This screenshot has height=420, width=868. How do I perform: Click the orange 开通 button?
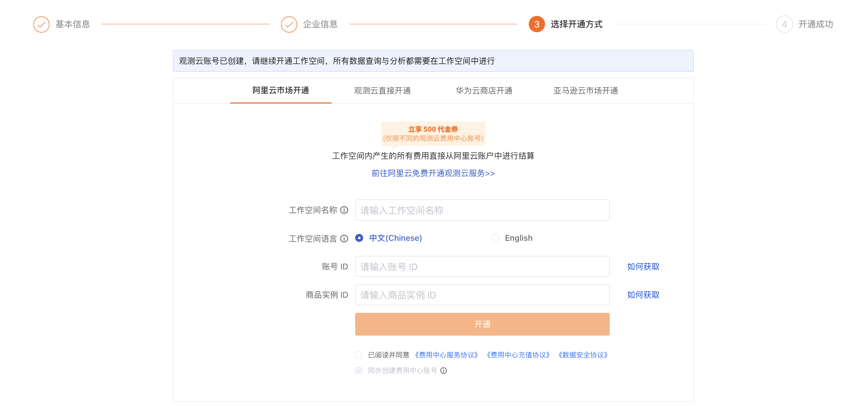[482, 324]
